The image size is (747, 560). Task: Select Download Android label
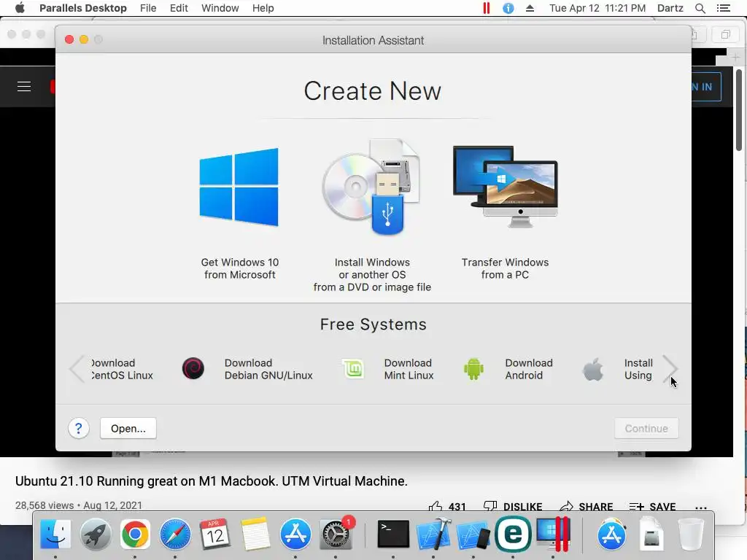tap(529, 369)
